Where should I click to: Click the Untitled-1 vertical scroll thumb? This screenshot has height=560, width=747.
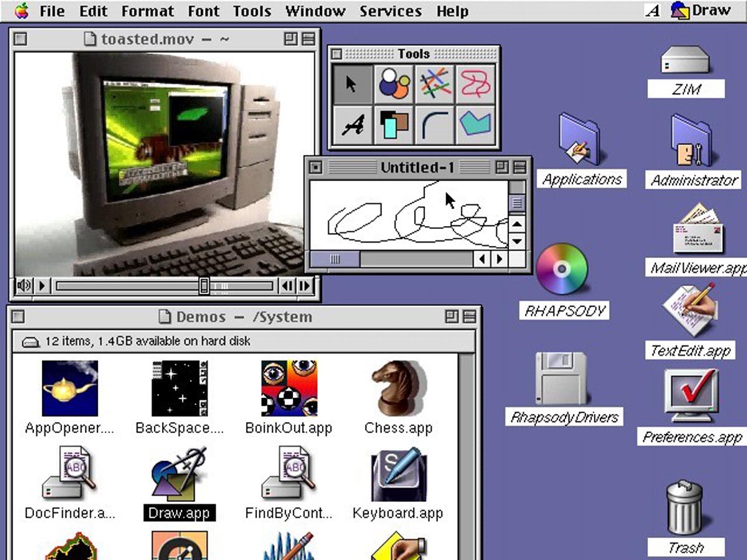(517, 202)
